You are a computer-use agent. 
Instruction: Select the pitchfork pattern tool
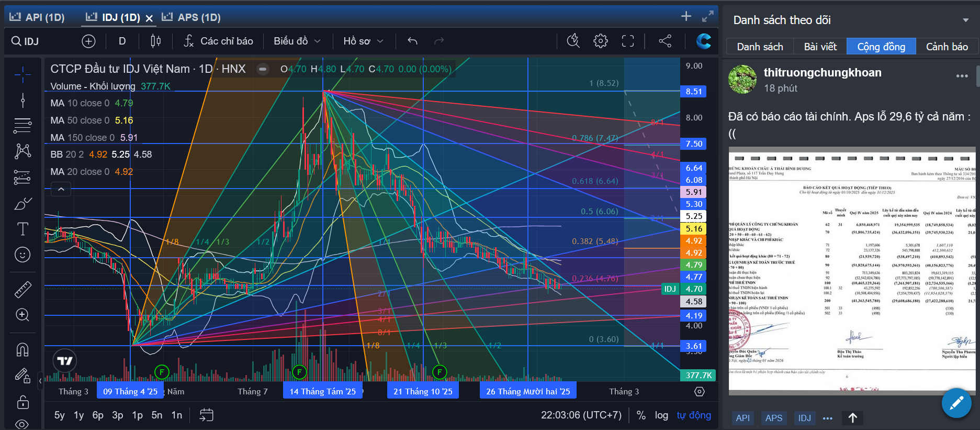(x=22, y=151)
